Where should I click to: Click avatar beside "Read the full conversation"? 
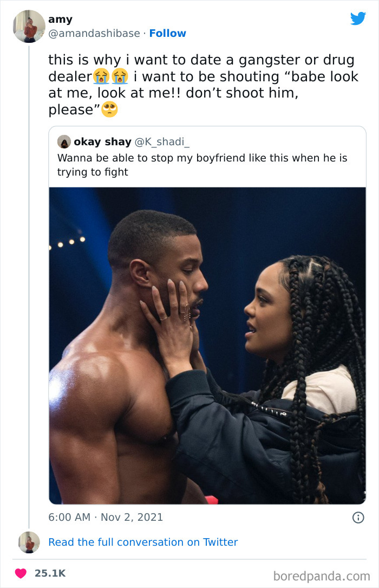tap(29, 542)
